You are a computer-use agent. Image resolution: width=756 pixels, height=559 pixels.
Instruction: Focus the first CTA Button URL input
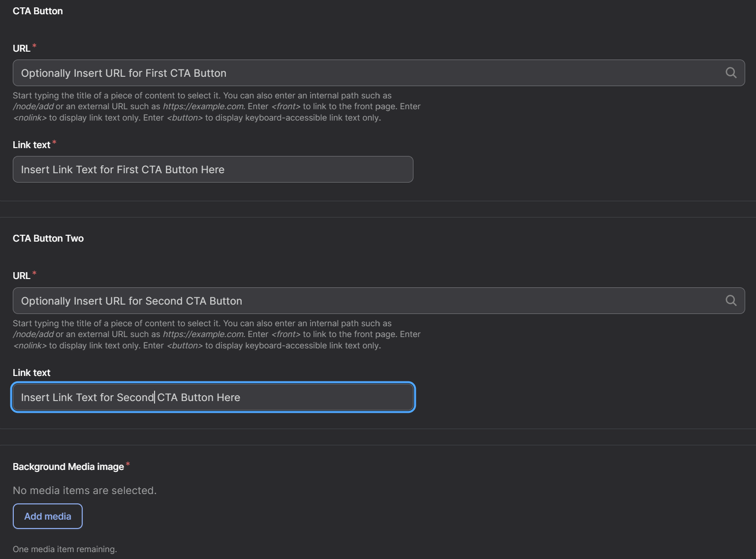378,73
